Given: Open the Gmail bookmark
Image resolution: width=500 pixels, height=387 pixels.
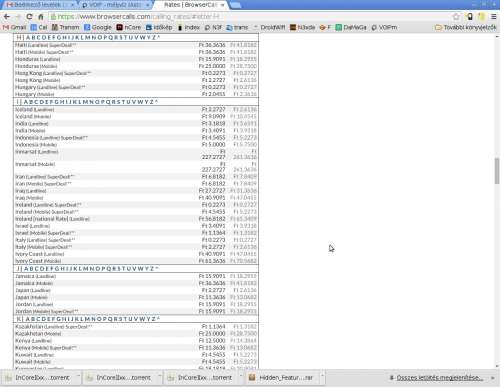Looking at the screenshot, I should pos(14,27).
